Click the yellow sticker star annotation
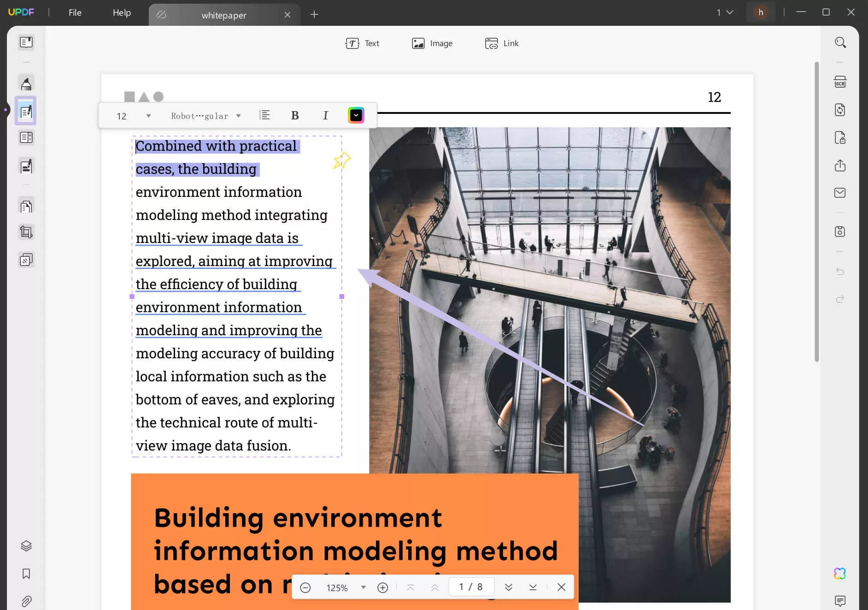868x610 pixels. 342,160
